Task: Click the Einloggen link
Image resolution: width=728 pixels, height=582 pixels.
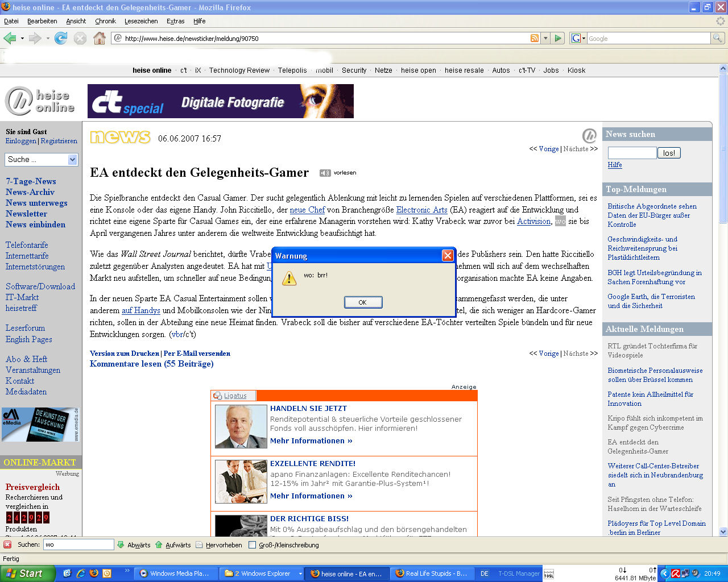Action: point(21,141)
